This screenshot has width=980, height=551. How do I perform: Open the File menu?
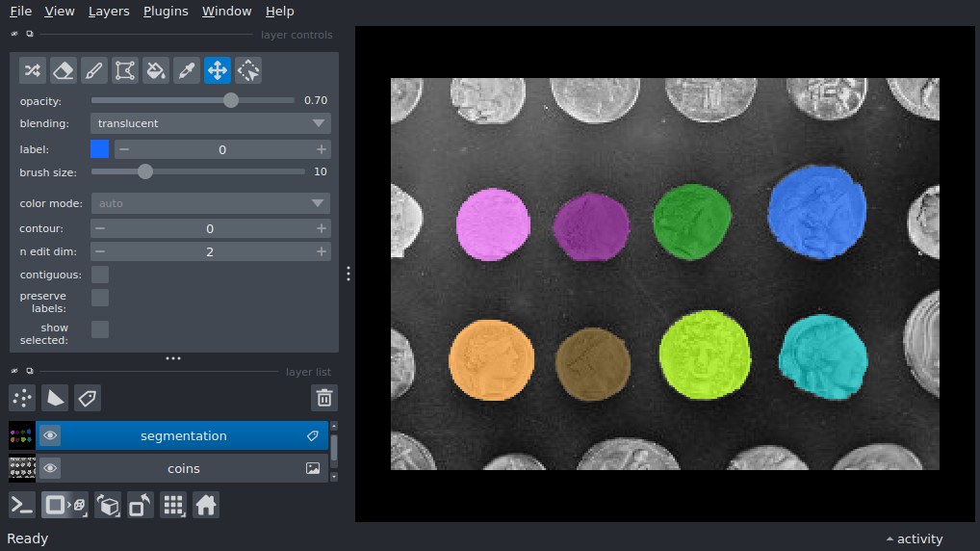click(20, 12)
